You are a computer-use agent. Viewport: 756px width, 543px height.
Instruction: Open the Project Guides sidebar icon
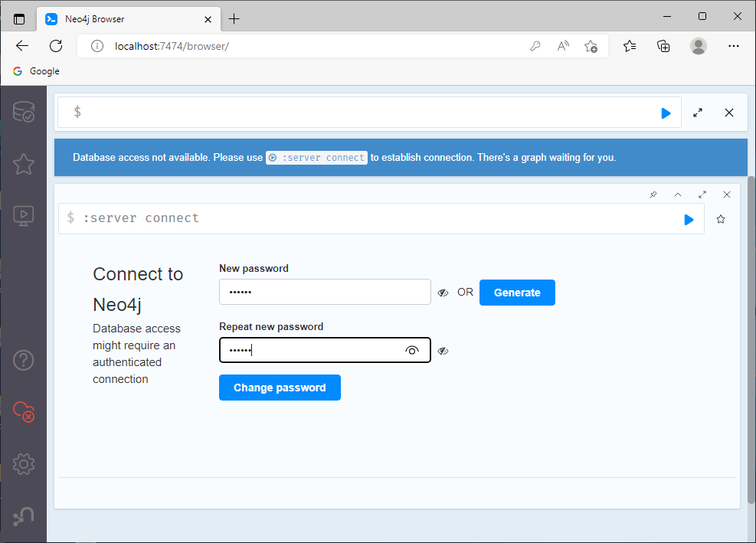23,216
